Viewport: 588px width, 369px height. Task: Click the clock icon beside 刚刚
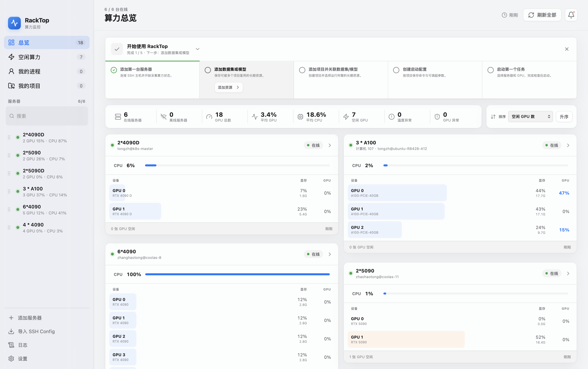(x=504, y=15)
